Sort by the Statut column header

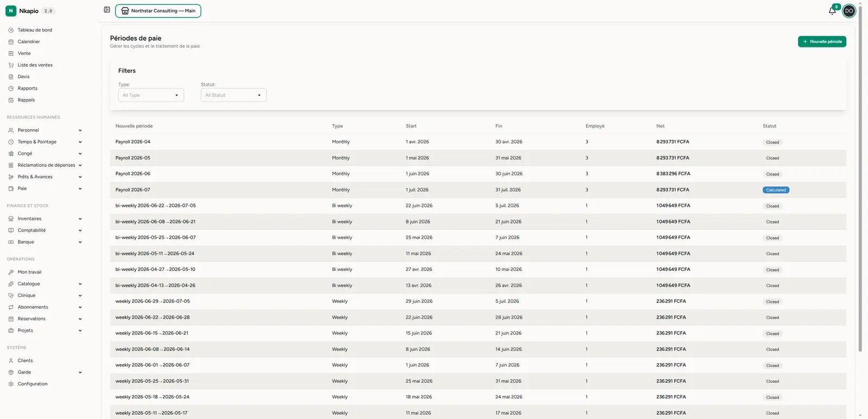[769, 126]
